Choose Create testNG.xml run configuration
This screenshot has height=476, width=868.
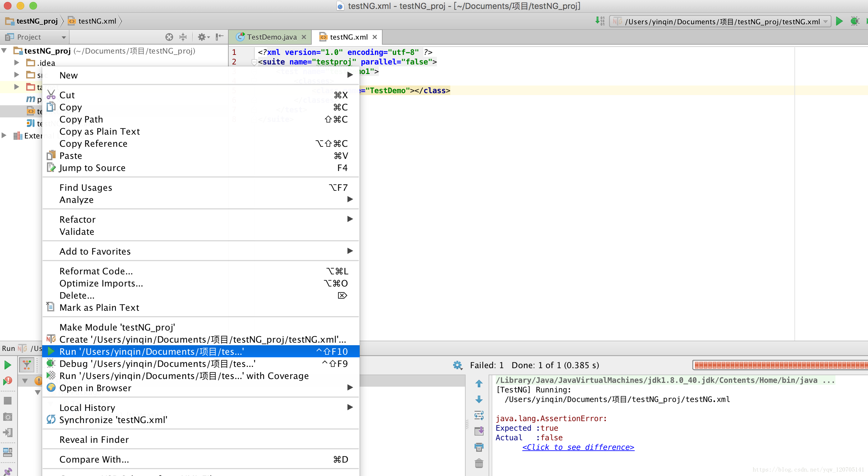point(201,339)
